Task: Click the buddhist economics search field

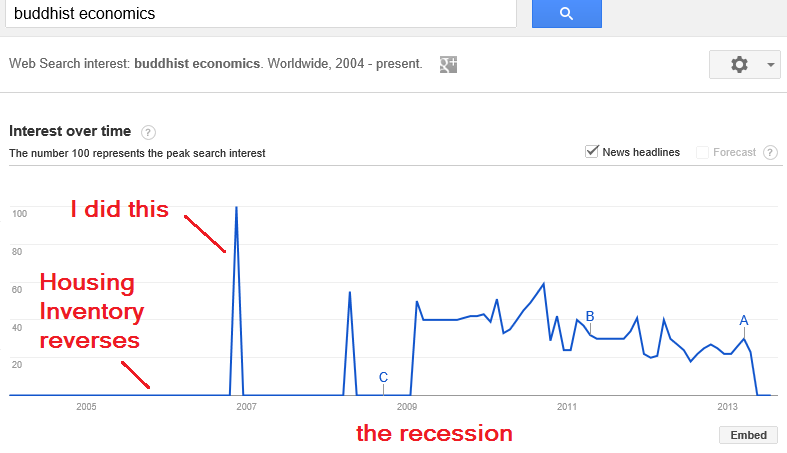Action: point(261,14)
